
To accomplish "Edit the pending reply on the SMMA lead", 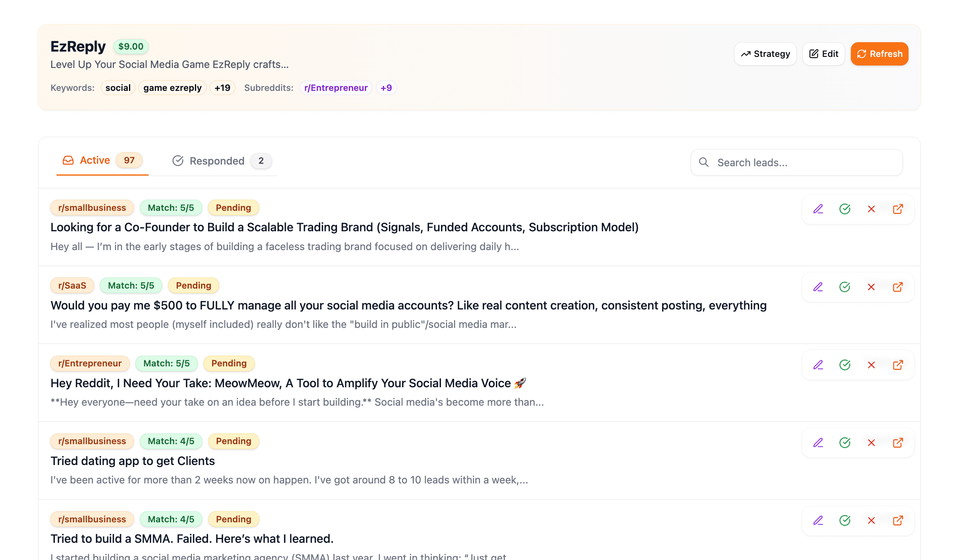I will (x=818, y=520).
